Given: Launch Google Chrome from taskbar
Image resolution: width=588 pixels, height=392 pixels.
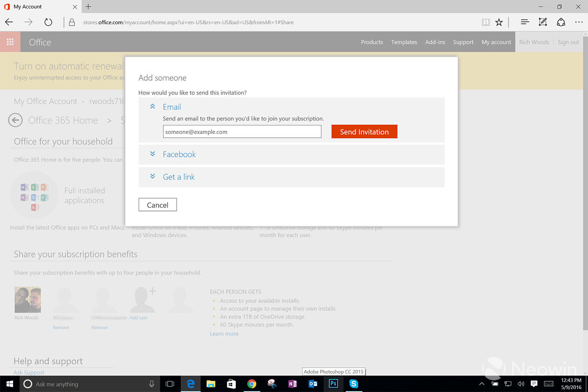Looking at the screenshot, I should pos(252,384).
